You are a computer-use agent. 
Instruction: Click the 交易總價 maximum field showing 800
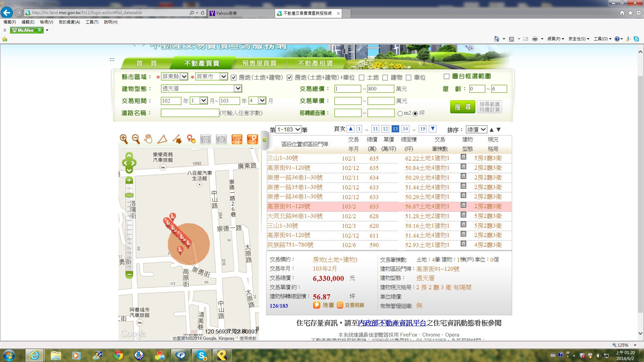pyautogui.click(x=380, y=89)
